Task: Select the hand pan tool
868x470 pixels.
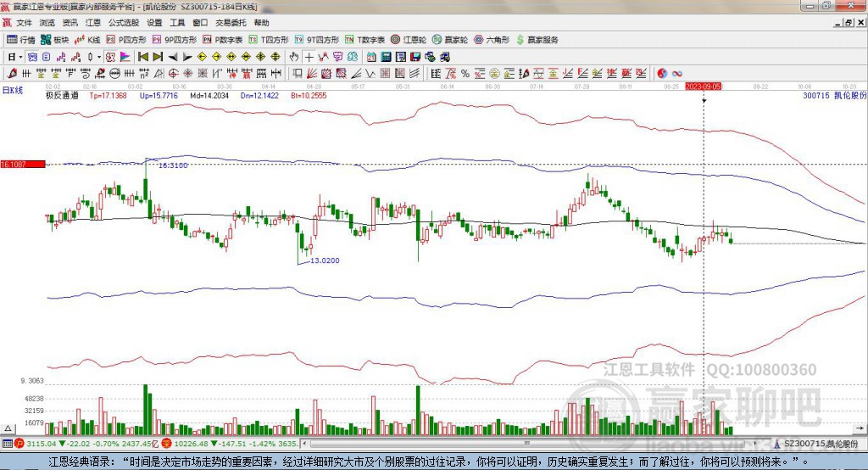Action: [x=294, y=57]
